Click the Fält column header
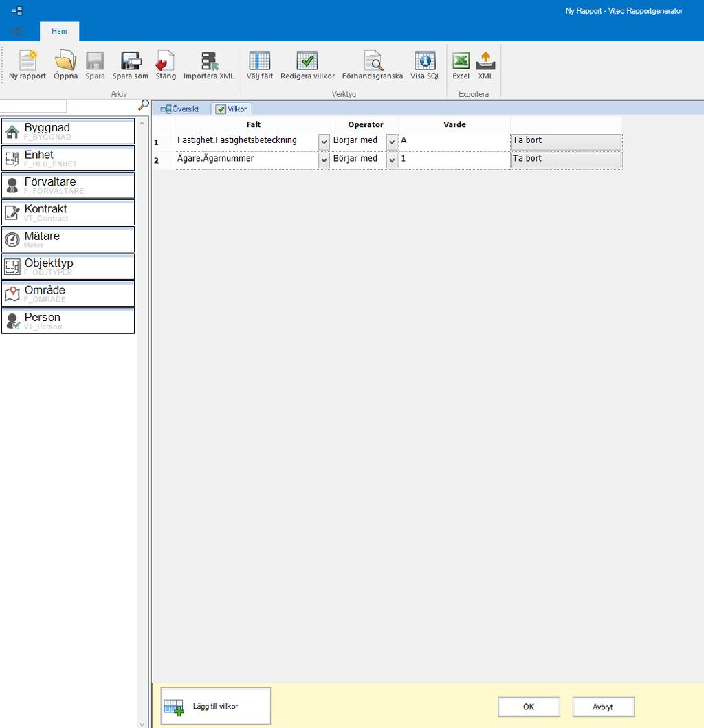 (x=253, y=124)
